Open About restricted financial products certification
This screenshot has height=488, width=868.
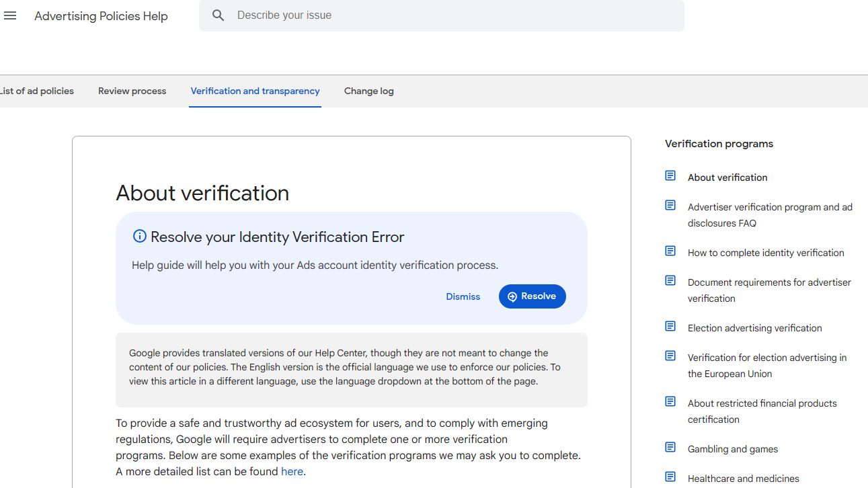coord(762,411)
